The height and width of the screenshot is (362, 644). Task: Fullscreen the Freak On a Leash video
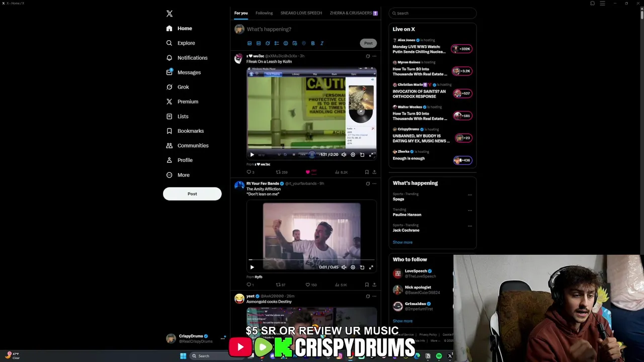371,155
